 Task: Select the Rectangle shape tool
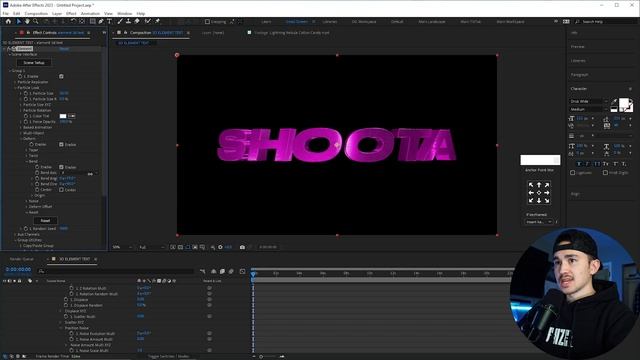(93, 21)
